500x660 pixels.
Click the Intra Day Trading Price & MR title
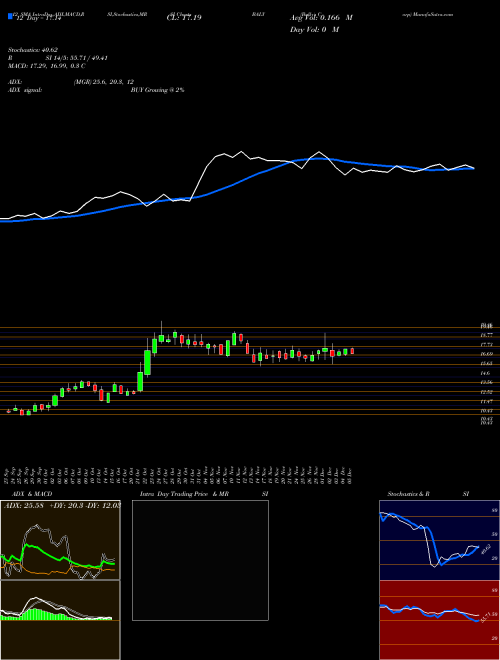tap(184, 494)
